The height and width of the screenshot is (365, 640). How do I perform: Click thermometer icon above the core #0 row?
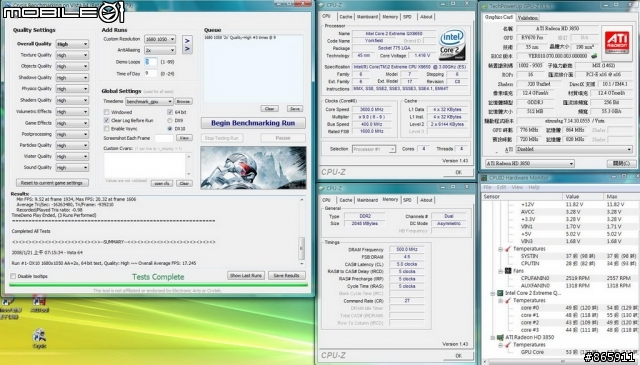point(508,300)
